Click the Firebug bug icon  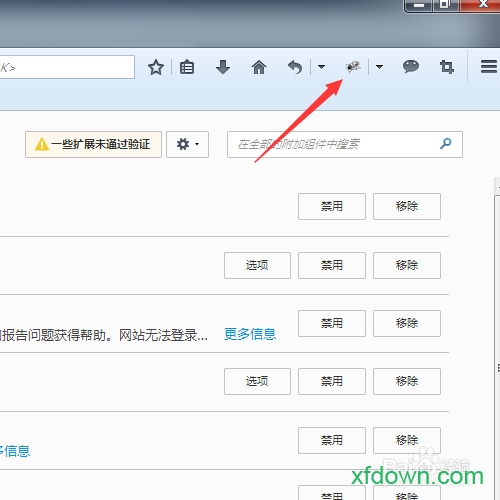click(x=353, y=67)
